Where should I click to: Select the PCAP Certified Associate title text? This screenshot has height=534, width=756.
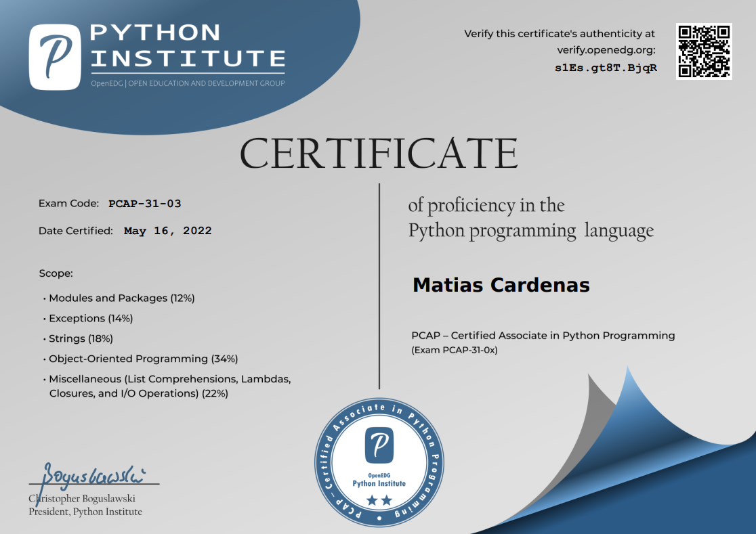(542, 335)
